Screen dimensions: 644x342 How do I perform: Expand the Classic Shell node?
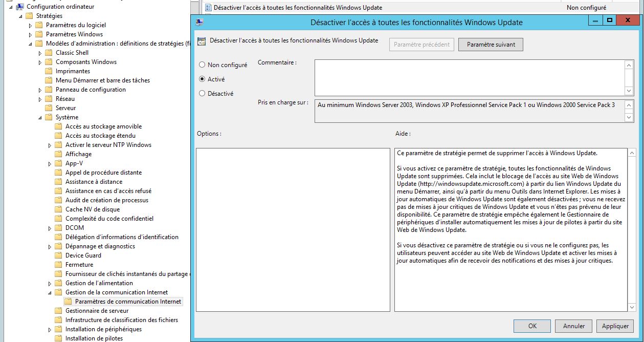40,53
